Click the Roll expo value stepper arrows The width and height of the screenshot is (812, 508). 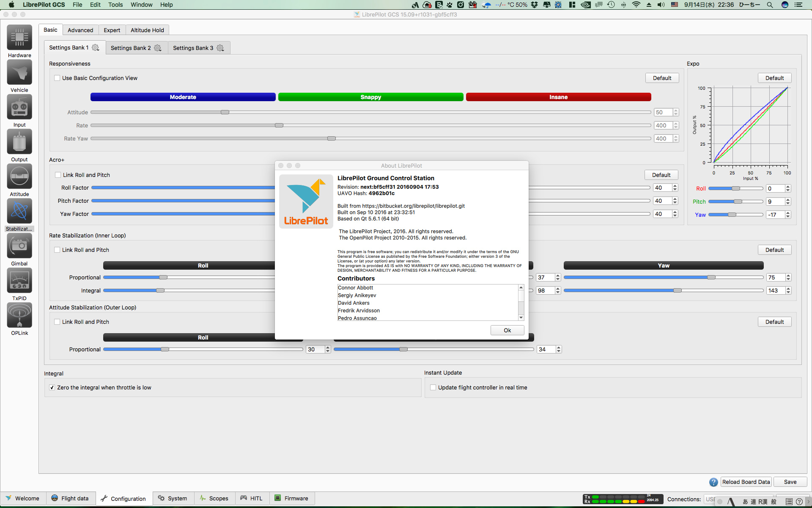click(x=788, y=188)
